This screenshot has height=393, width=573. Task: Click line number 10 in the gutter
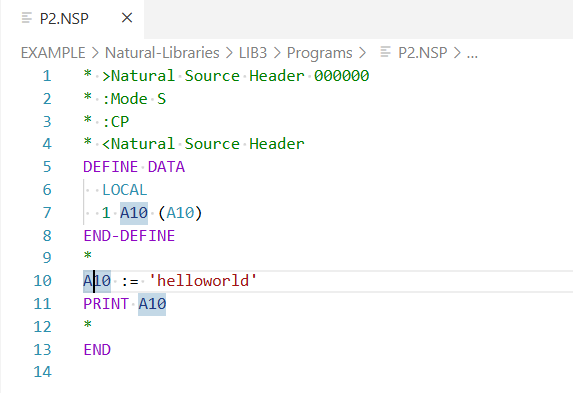[x=42, y=281]
